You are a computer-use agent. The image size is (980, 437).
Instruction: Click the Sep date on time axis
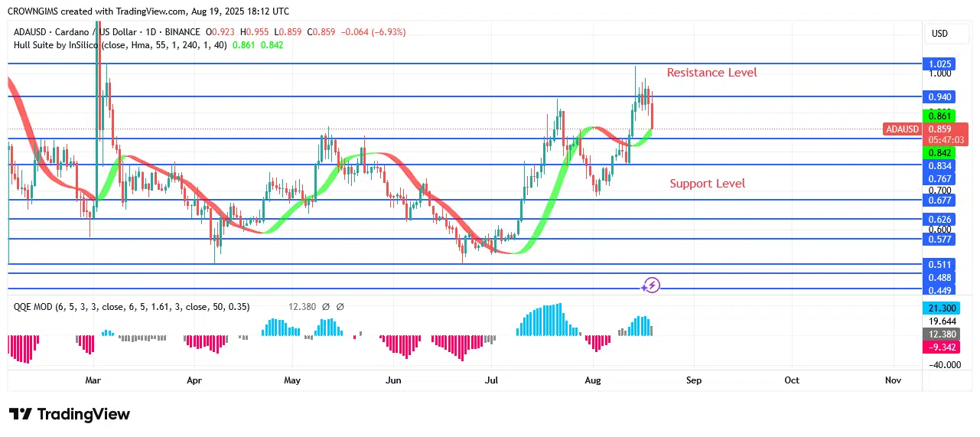(694, 380)
